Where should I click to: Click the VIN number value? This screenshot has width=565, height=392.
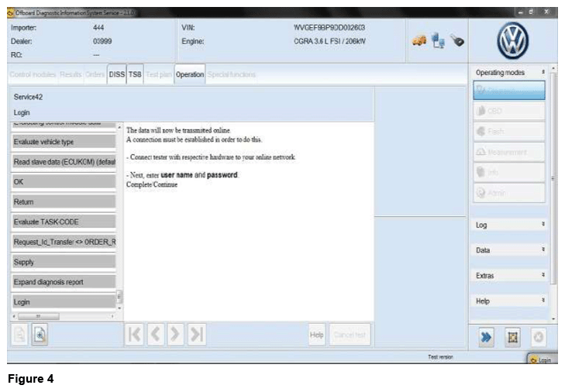coord(329,27)
